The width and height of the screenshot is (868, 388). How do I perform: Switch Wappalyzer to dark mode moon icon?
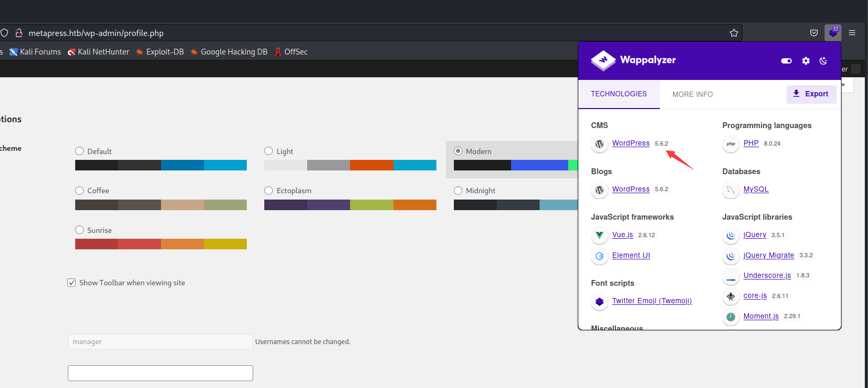(x=824, y=61)
